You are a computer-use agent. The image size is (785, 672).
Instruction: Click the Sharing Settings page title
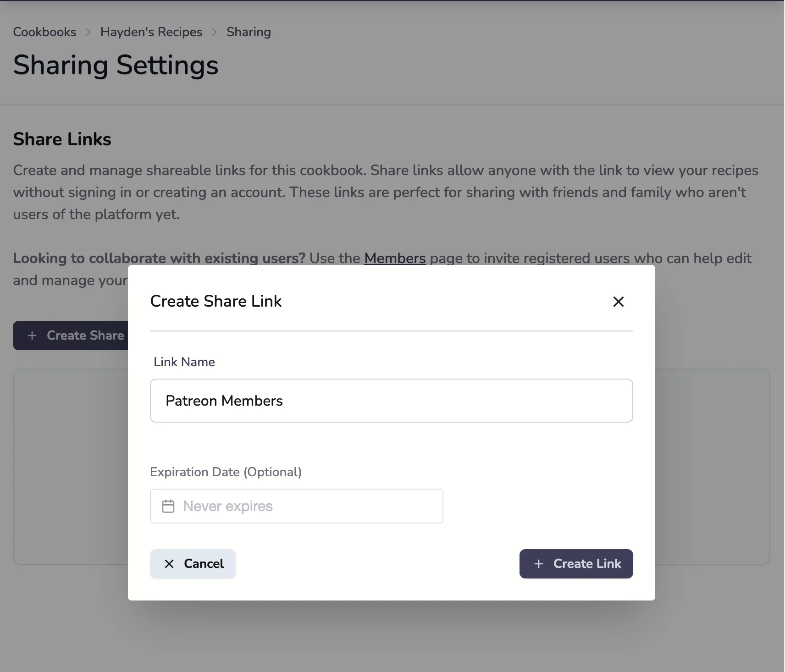pyautogui.click(x=116, y=65)
